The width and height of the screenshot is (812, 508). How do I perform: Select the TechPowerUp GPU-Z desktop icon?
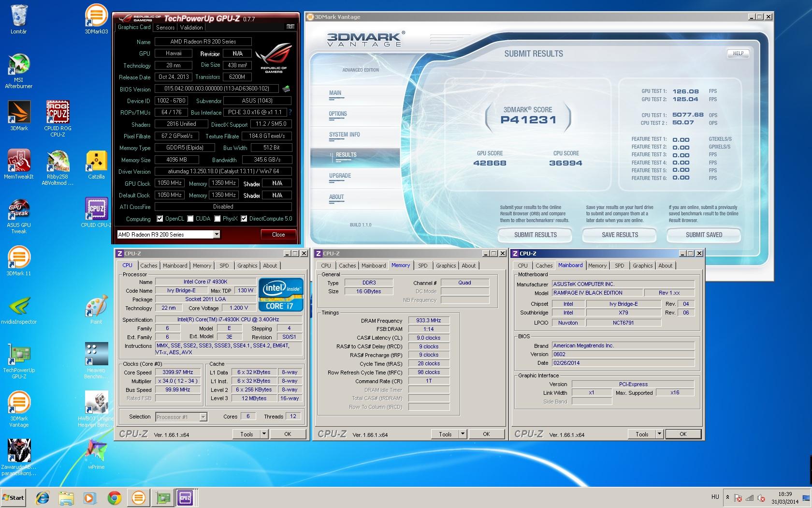point(19,361)
